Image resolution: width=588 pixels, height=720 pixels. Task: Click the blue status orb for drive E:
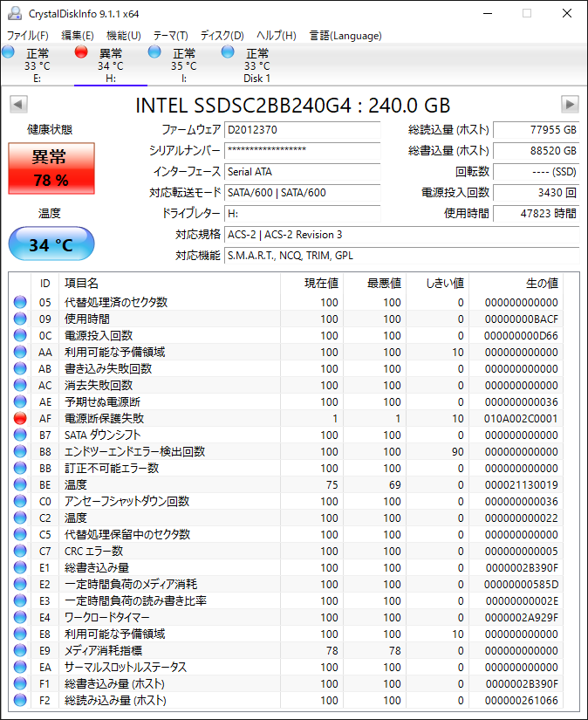click(9, 52)
